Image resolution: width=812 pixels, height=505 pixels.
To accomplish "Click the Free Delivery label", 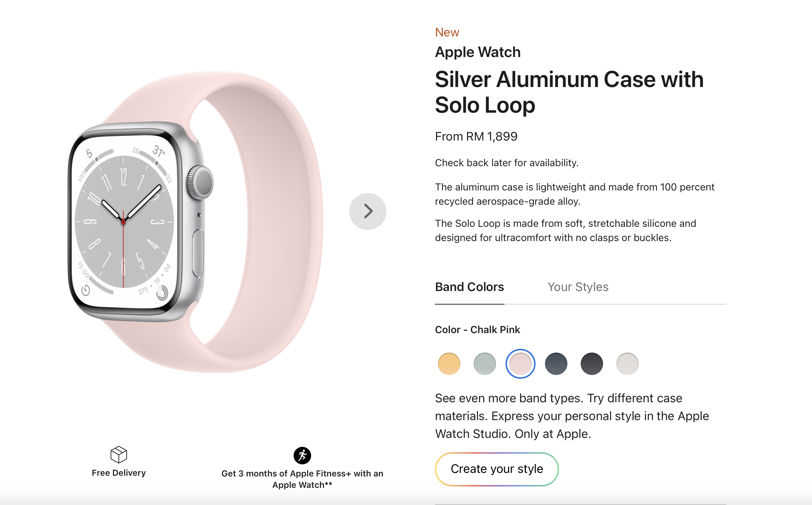I will (119, 473).
